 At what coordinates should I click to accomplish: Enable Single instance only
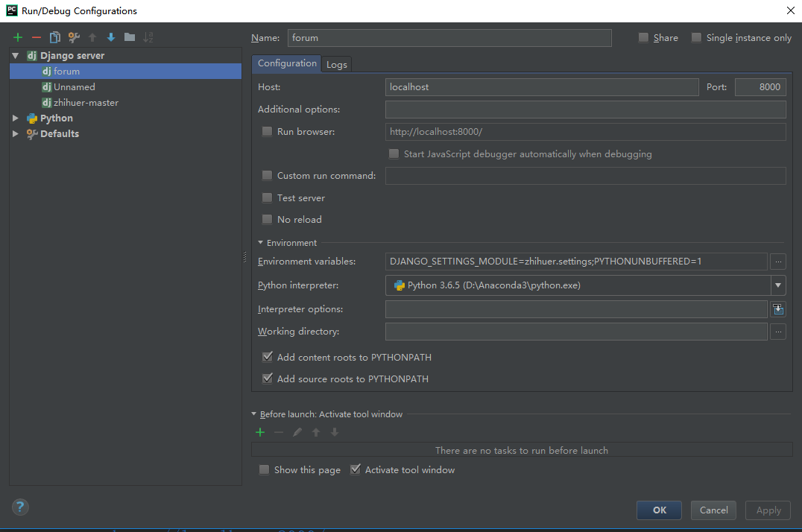(696, 37)
